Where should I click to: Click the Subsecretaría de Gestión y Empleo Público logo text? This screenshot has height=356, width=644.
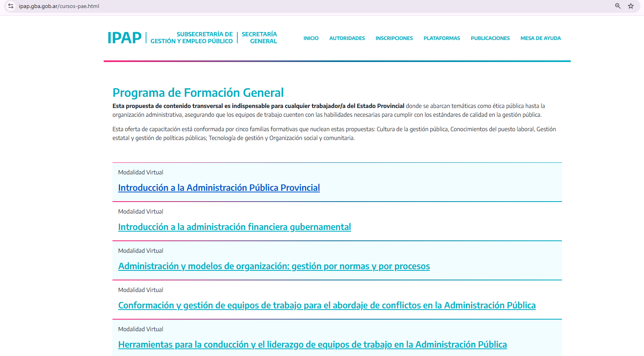(192, 38)
